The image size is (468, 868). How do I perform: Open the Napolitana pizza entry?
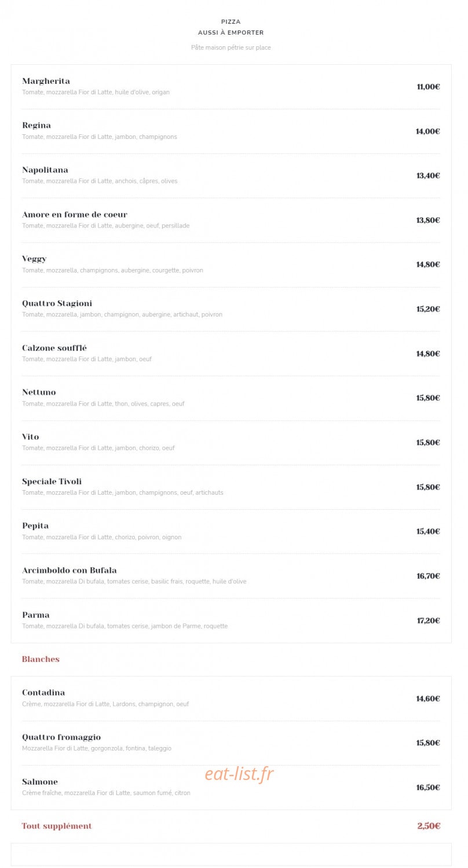point(45,170)
